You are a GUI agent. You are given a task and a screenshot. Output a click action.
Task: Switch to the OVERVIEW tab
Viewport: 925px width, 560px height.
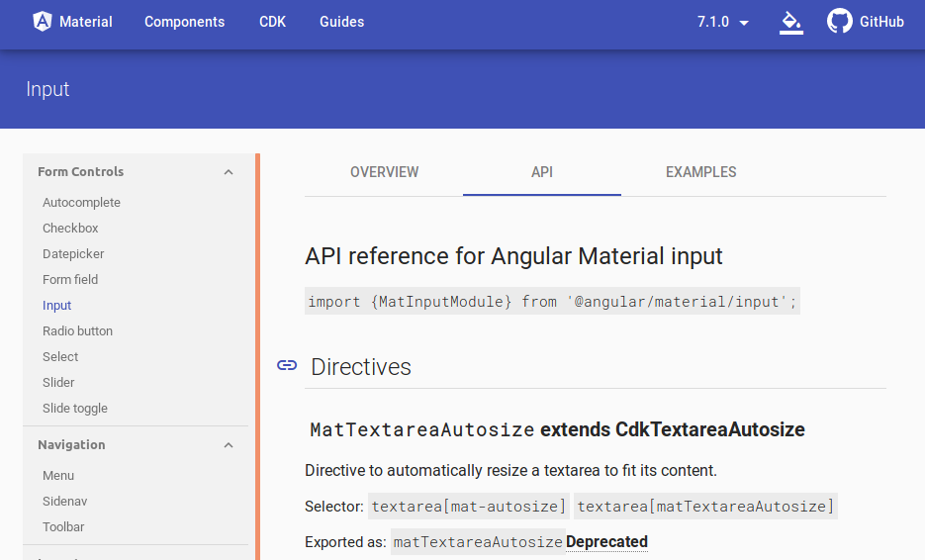(x=384, y=172)
